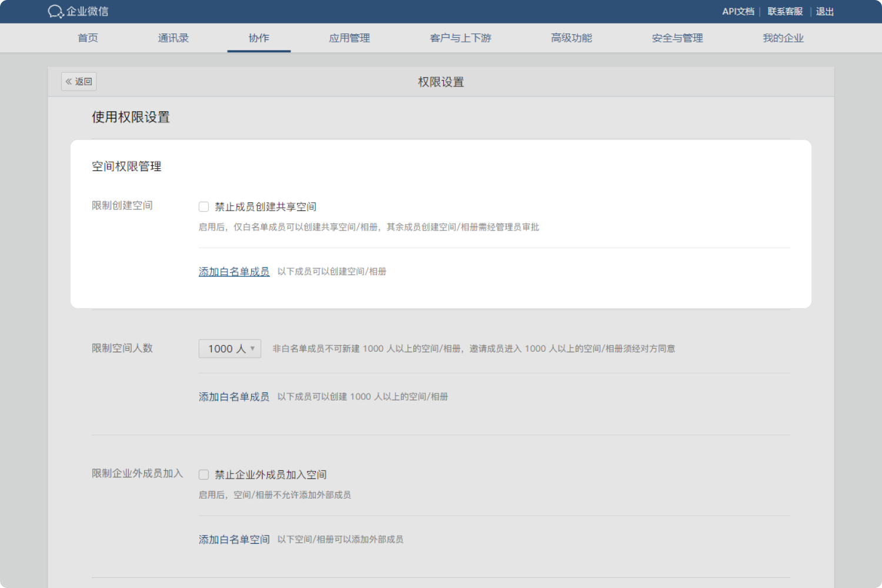Open the 高级功能 tab
The width and height of the screenshot is (882, 588).
(x=571, y=38)
